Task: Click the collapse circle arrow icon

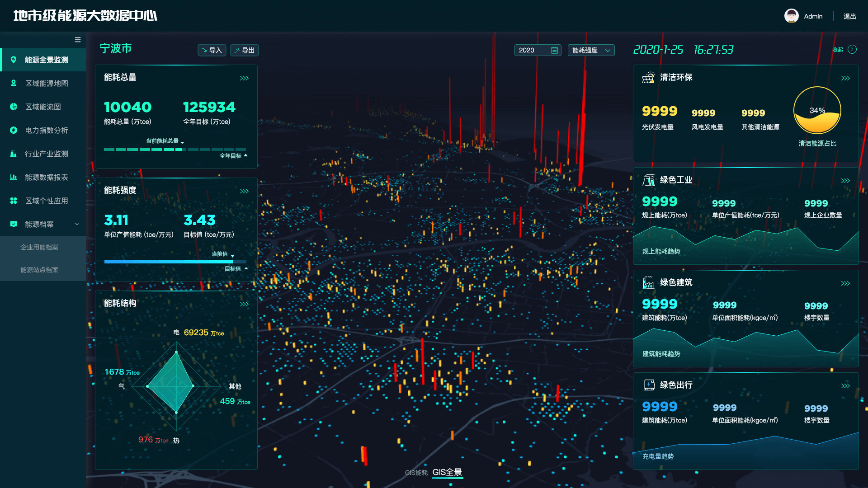Action: tap(852, 50)
